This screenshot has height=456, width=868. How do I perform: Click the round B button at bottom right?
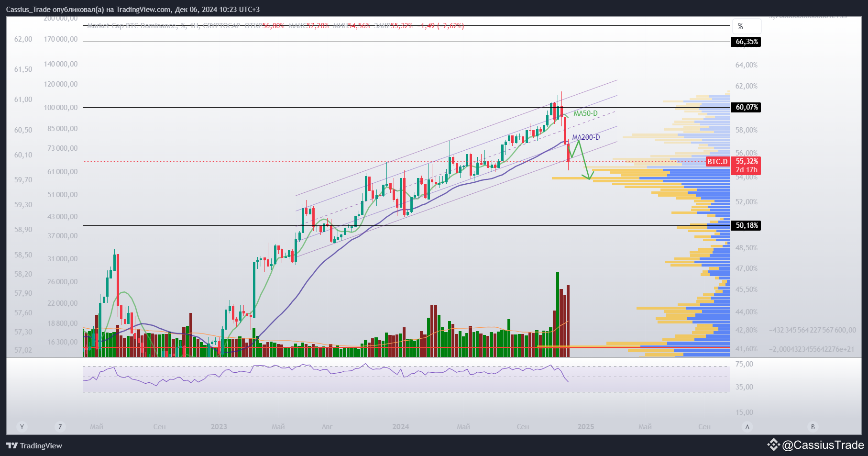(x=813, y=427)
